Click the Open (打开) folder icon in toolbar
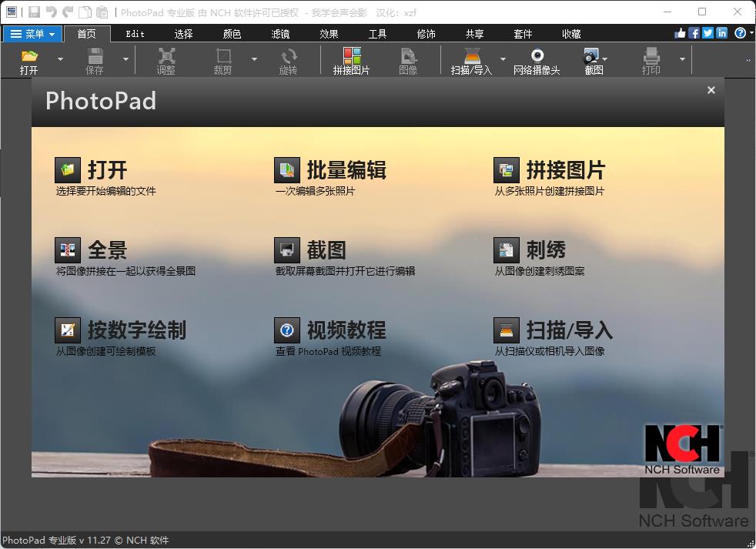Screen dimensions: 756x549 click(29, 56)
